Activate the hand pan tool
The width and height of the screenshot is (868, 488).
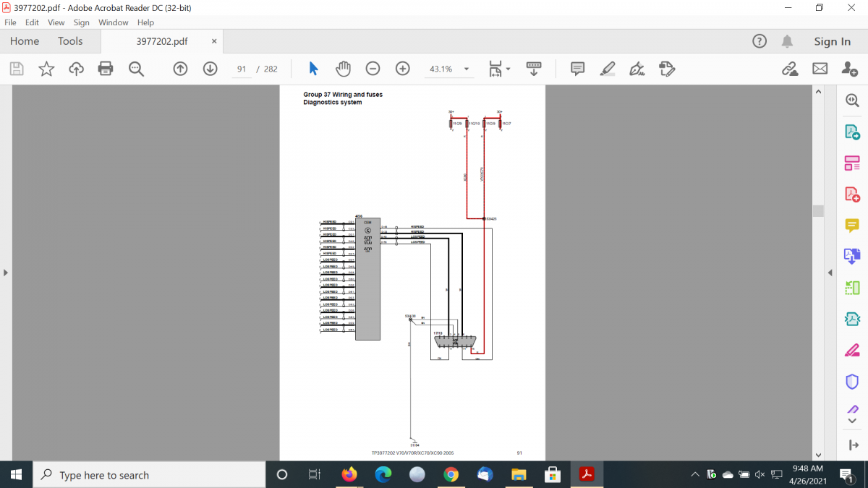pos(343,69)
